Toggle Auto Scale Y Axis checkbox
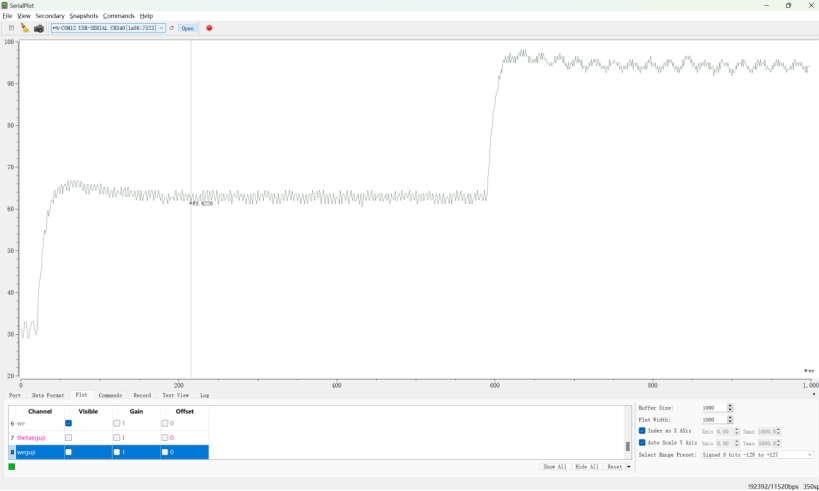Image resolution: width=819 pixels, height=491 pixels. (642, 442)
